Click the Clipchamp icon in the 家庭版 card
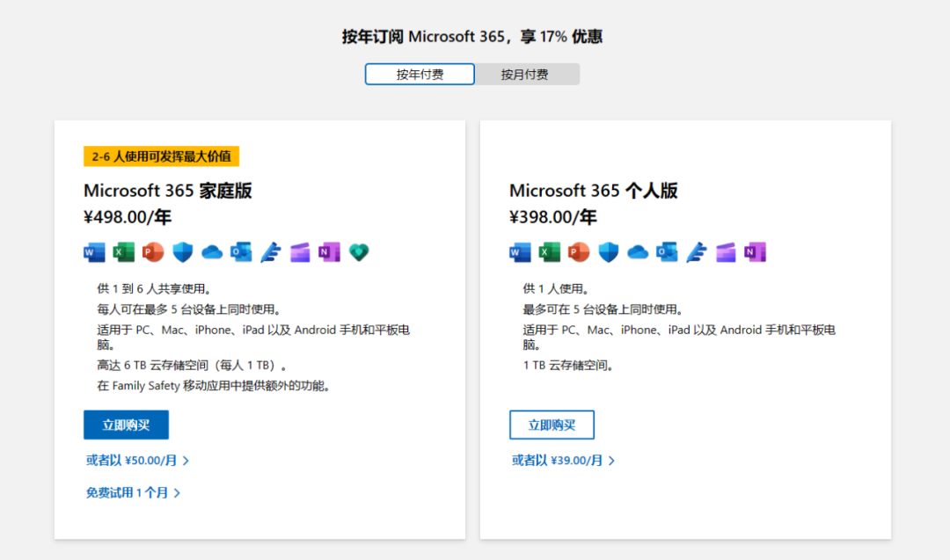Screen dimensions: 950x560 (300, 251)
